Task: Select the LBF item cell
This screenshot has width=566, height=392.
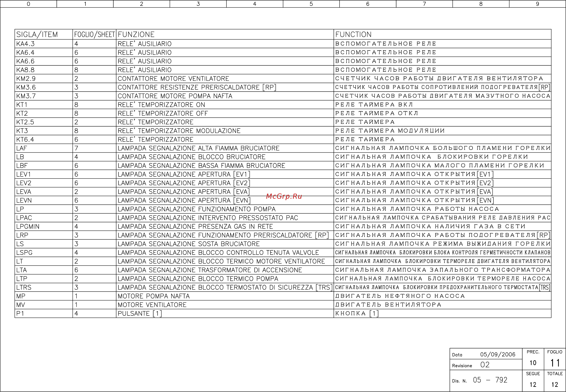Action: point(44,166)
